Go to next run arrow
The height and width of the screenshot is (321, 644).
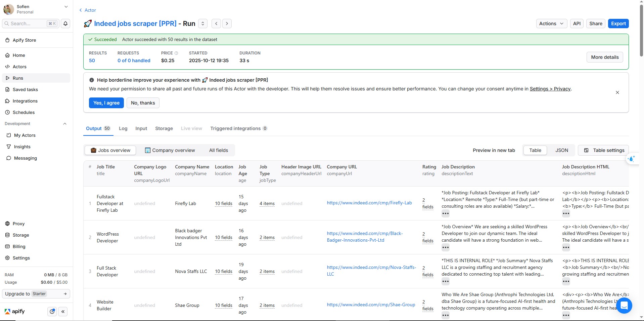[227, 24]
